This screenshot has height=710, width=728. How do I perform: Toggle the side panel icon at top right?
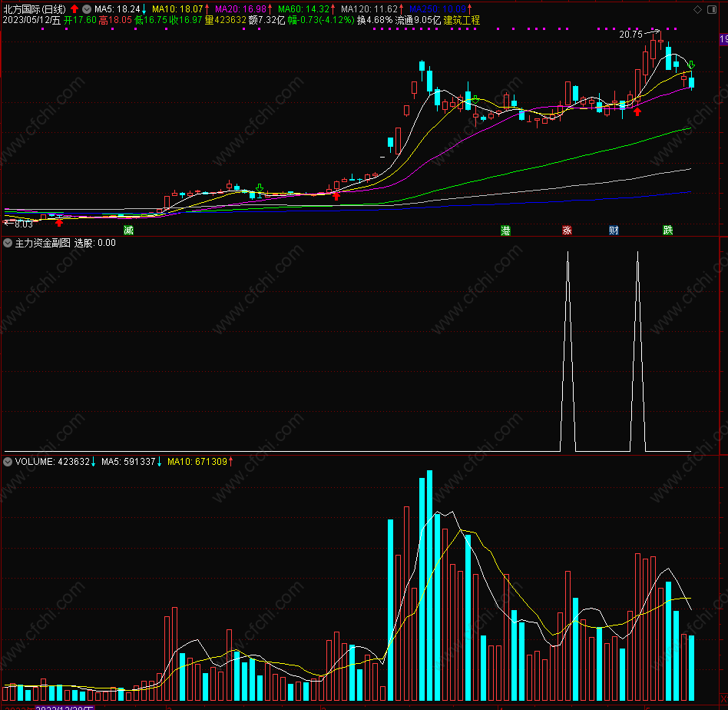point(712,9)
